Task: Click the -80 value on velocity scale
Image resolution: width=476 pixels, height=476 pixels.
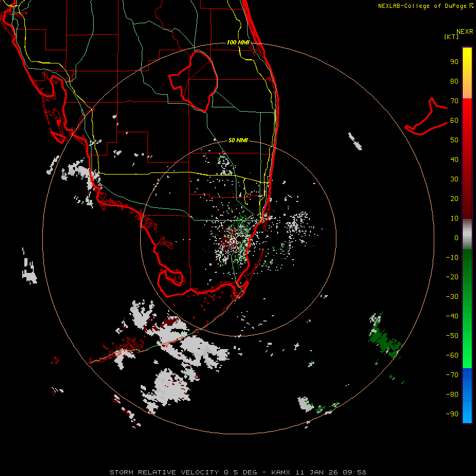Action: tap(452, 395)
